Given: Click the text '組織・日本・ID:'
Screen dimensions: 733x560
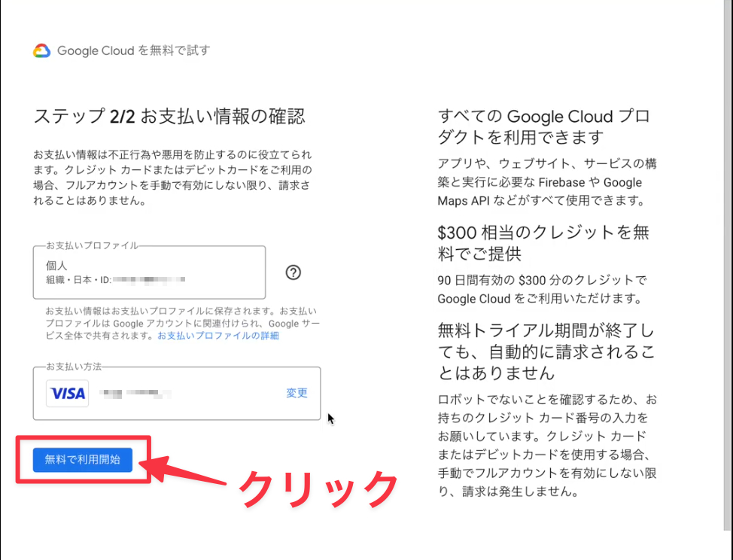Looking at the screenshot, I should [78, 280].
